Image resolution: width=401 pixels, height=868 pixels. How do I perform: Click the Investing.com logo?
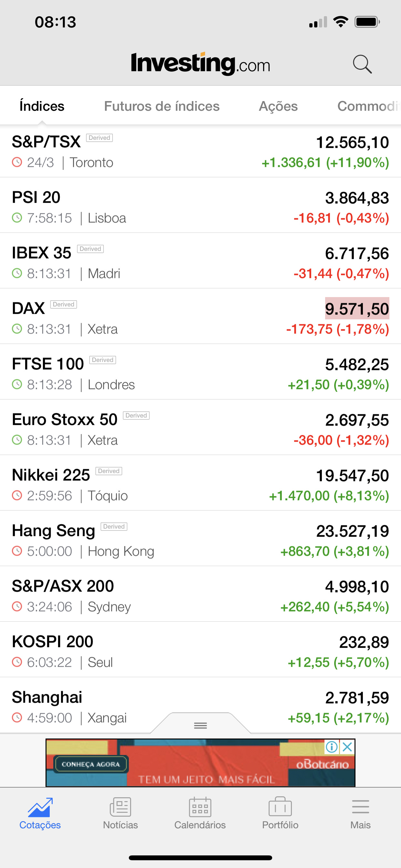coord(200,64)
